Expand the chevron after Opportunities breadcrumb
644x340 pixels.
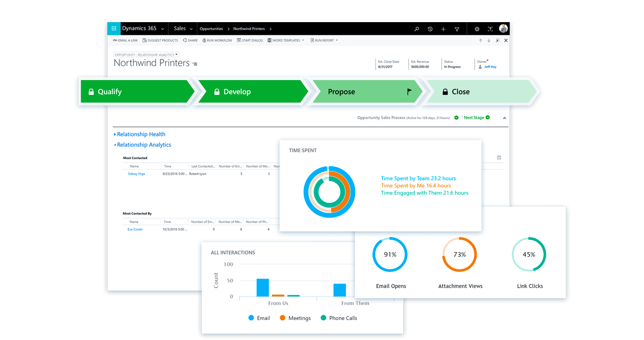(x=229, y=29)
